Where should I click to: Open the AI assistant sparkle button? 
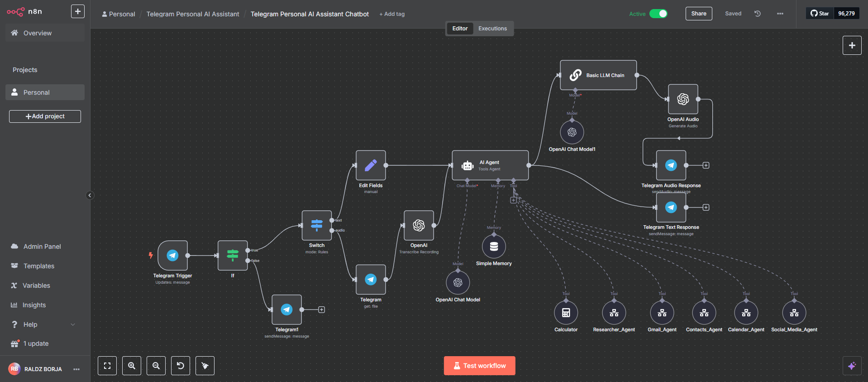[x=852, y=366]
